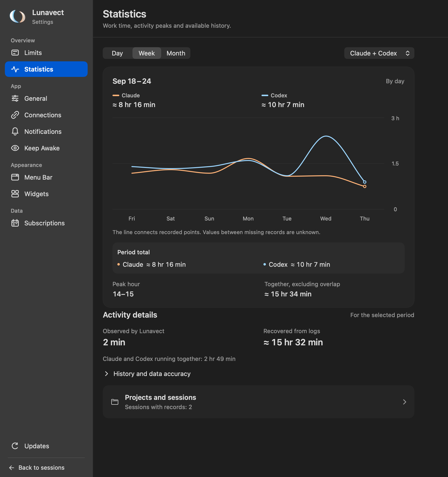The image size is (448, 477).
Task: Click the By day label
Action: pyautogui.click(x=395, y=81)
